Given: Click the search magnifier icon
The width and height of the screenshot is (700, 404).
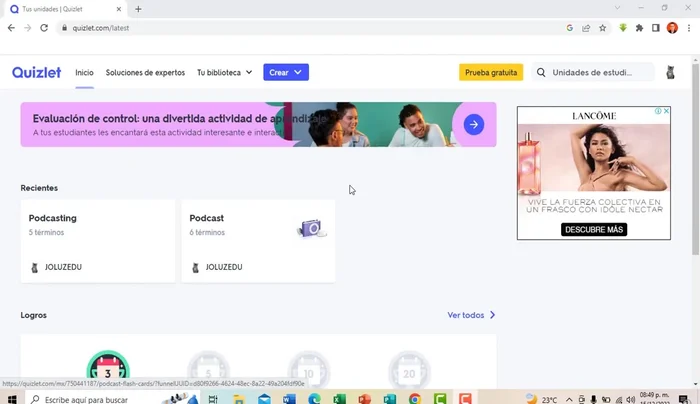Looking at the screenshot, I should coord(541,72).
